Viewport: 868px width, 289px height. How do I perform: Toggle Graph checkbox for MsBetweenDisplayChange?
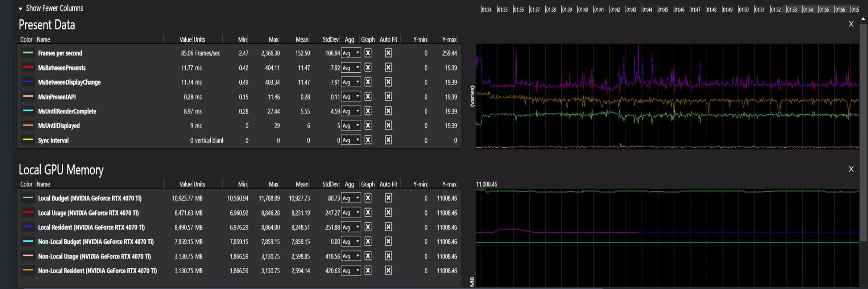tap(368, 82)
